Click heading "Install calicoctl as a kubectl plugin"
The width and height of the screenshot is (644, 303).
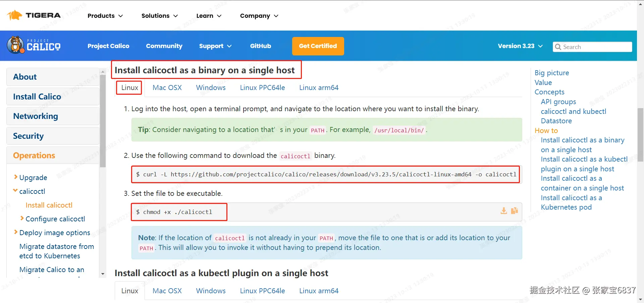221,273
